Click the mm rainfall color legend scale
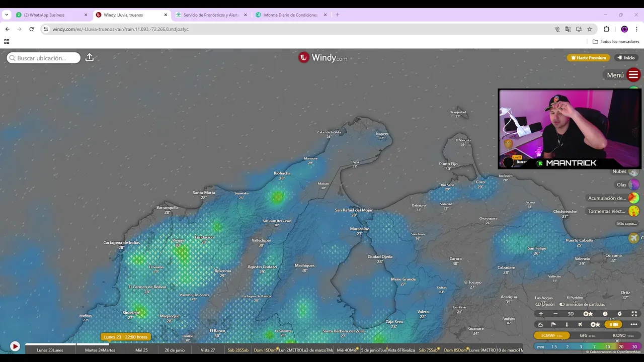The image size is (644, 362). [x=587, y=347]
